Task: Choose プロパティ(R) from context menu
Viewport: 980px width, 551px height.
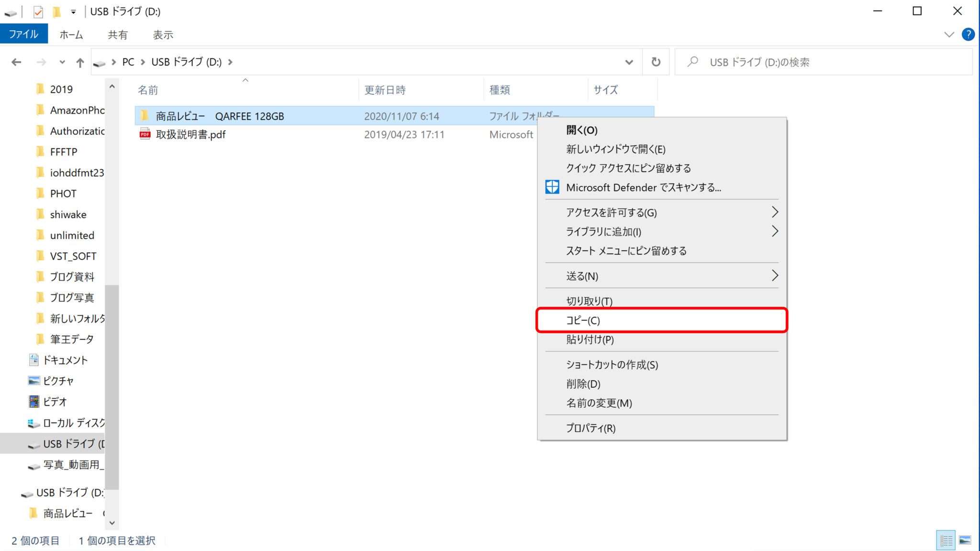Action: click(x=590, y=428)
